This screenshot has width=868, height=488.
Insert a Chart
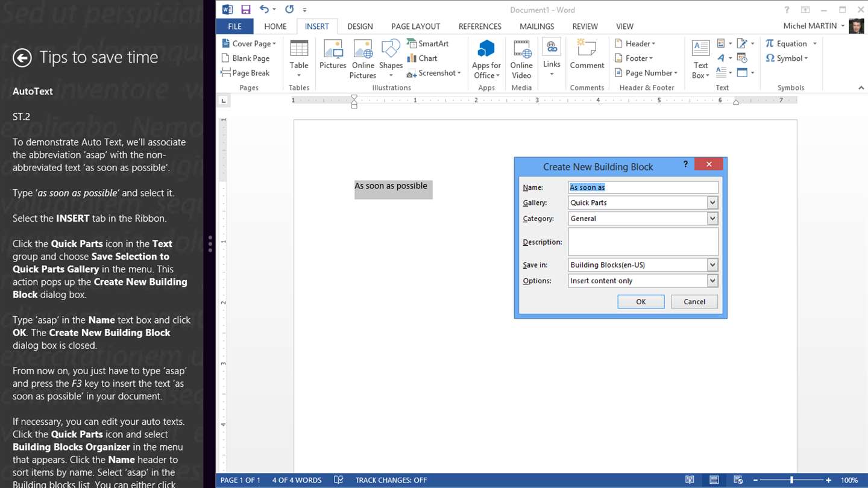[x=422, y=58]
